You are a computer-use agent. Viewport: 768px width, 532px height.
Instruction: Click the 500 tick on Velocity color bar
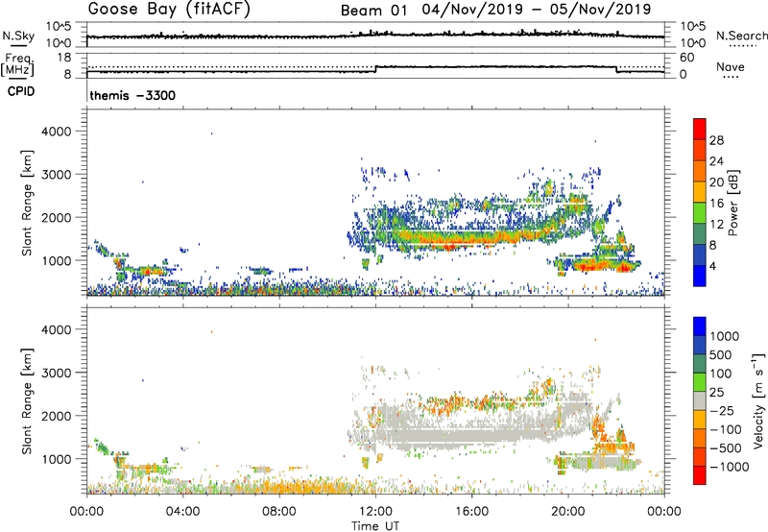[x=721, y=354]
